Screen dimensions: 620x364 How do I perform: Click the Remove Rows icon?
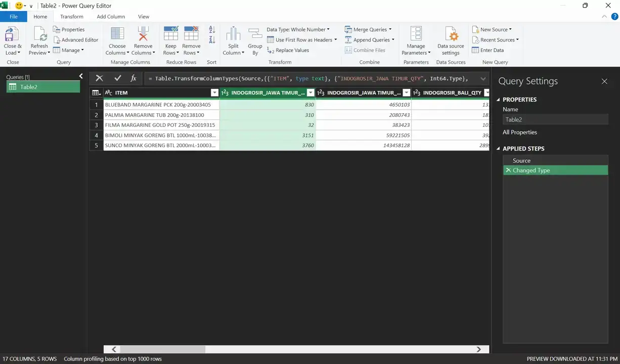click(x=191, y=34)
